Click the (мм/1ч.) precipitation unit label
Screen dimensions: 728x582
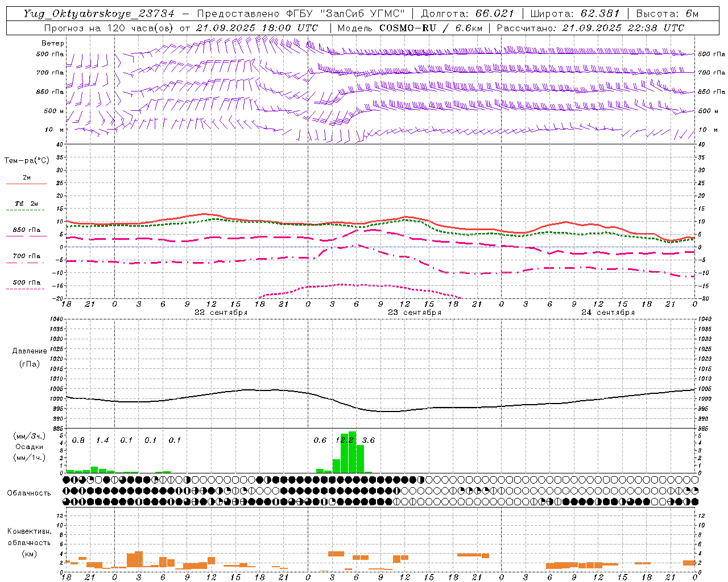click(x=30, y=458)
